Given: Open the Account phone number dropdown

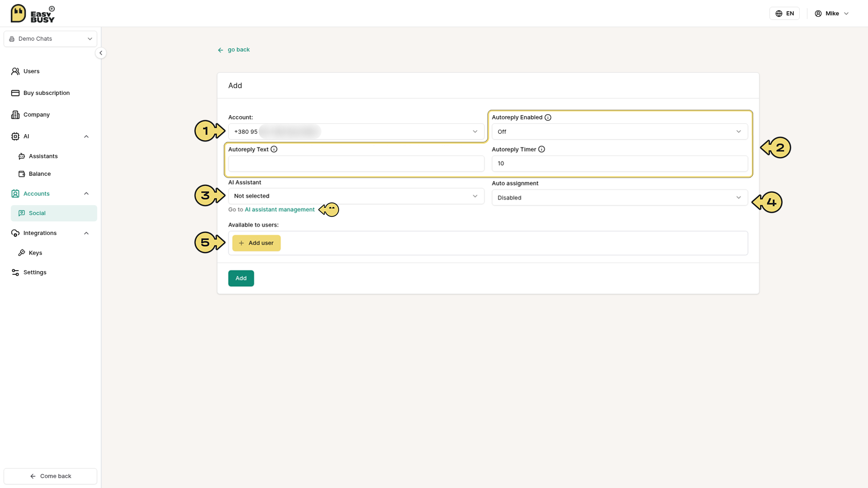Looking at the screenshot, I should [x=356, y=132].
